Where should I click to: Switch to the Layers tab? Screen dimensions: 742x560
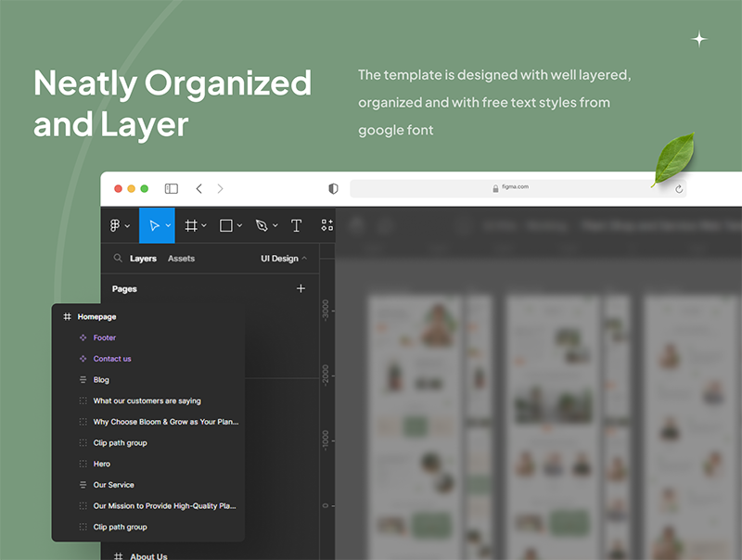pos(143,259)
